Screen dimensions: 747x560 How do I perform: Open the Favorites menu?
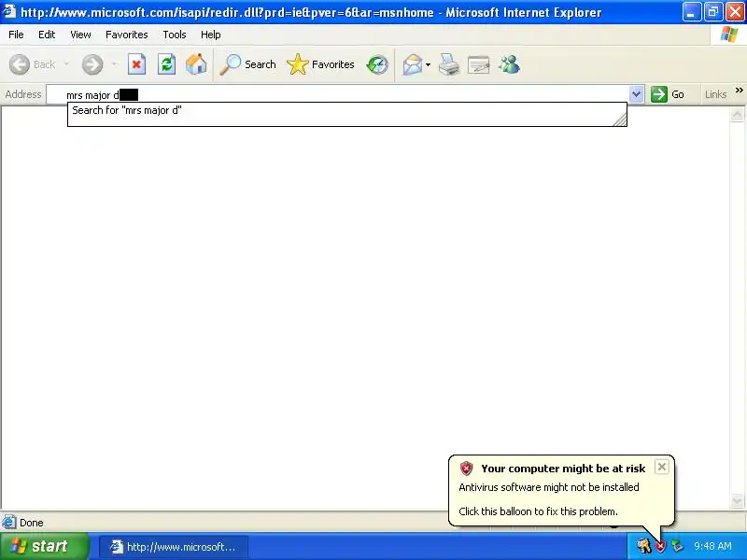pyautogui.click(x=127, y=35)
